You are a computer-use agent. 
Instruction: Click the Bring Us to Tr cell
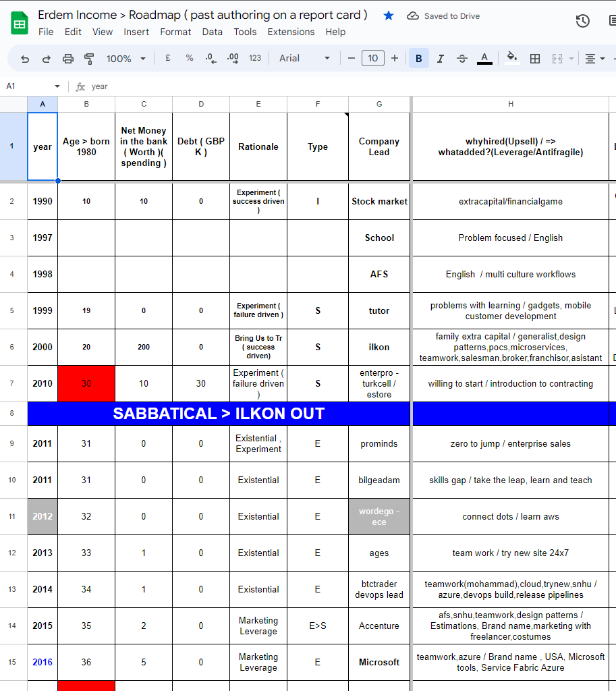[x=258, y=347]
